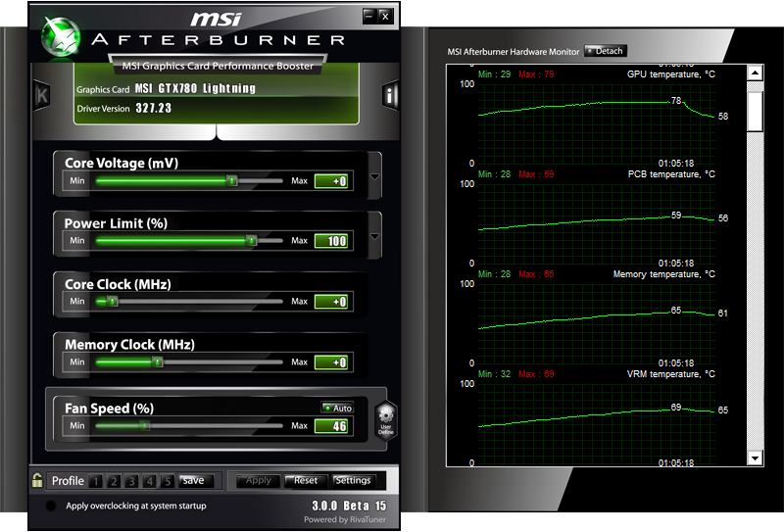Click the Powered by RivaTuner text

click(x=345, y=519)
